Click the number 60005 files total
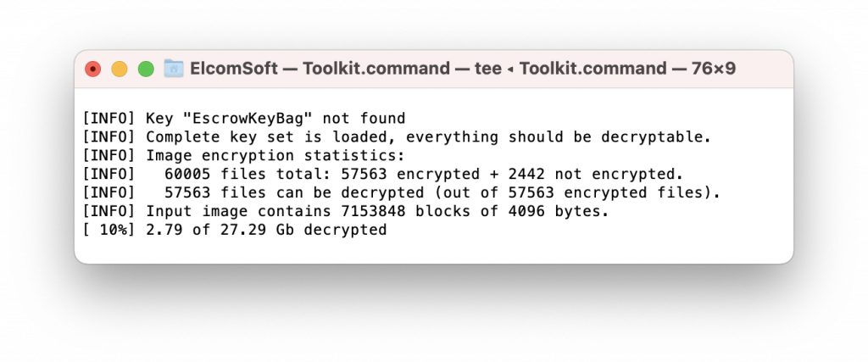 tap(187, 174)
